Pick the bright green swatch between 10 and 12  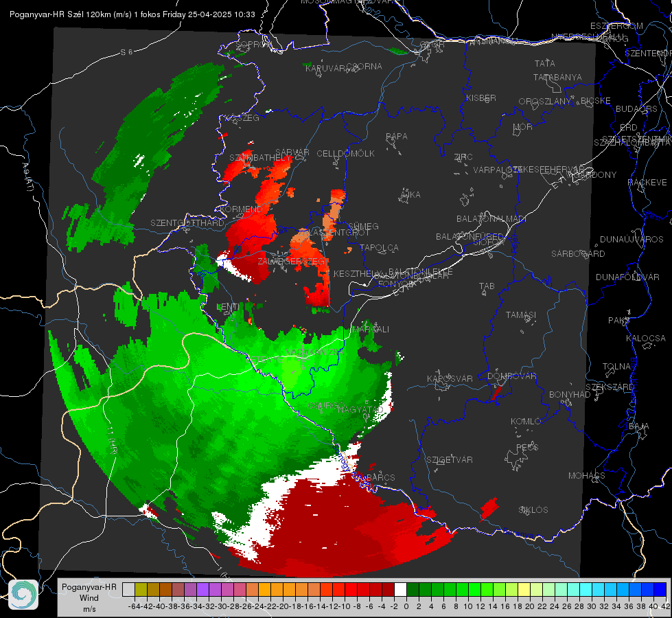click(x=474, y=589)
